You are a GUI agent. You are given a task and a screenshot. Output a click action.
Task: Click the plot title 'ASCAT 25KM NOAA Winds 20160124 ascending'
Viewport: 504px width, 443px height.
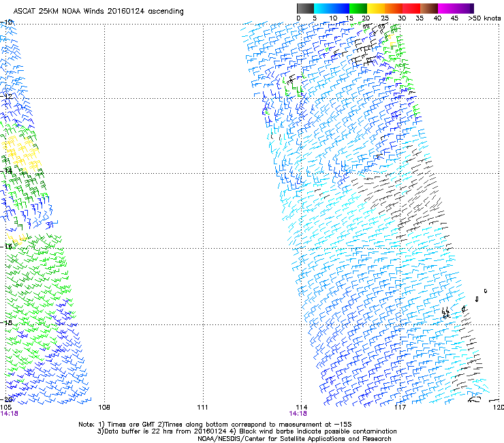[98, 12]
